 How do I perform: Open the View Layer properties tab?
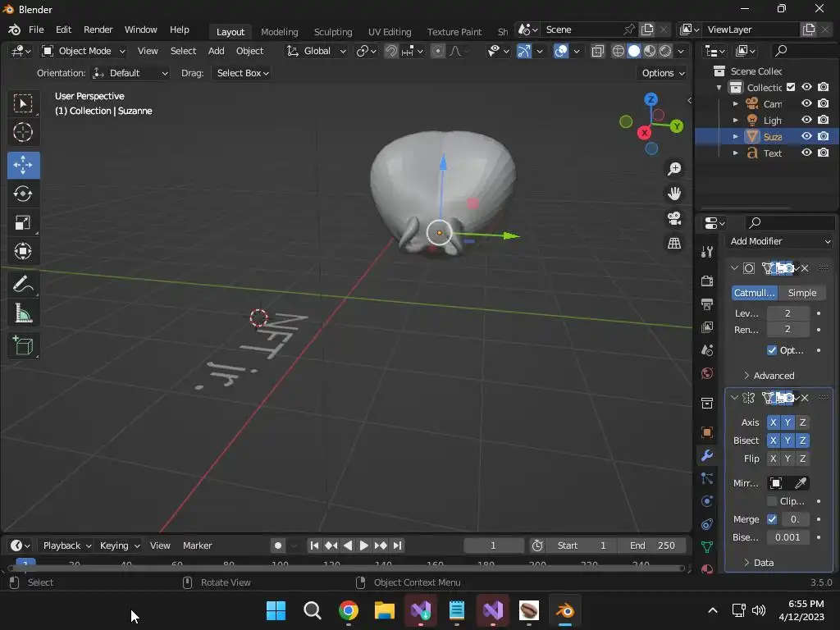click(707, 327)
